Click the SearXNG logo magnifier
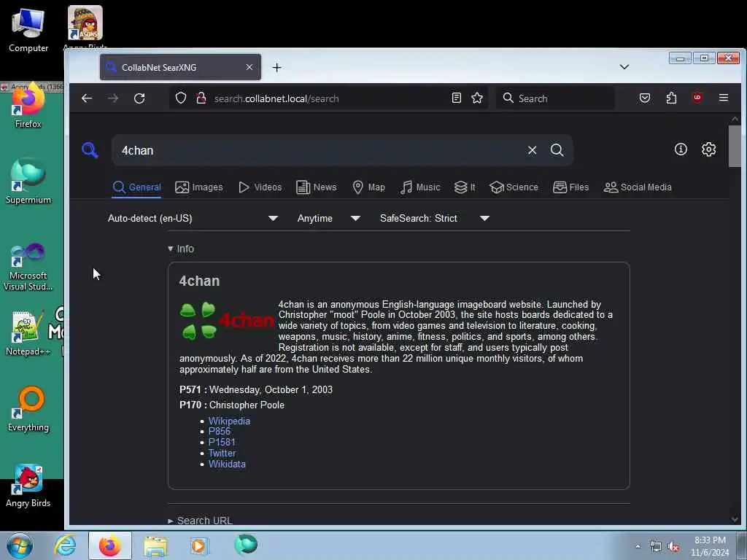The width and height of the screenshot is (747, 560). [x=90, y=150]
